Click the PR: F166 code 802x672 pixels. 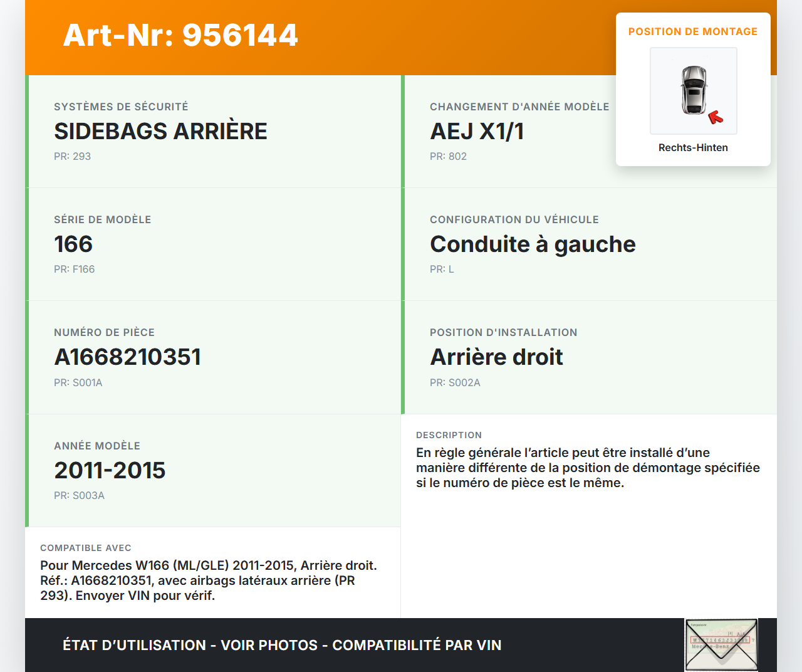tap(74, 269)
